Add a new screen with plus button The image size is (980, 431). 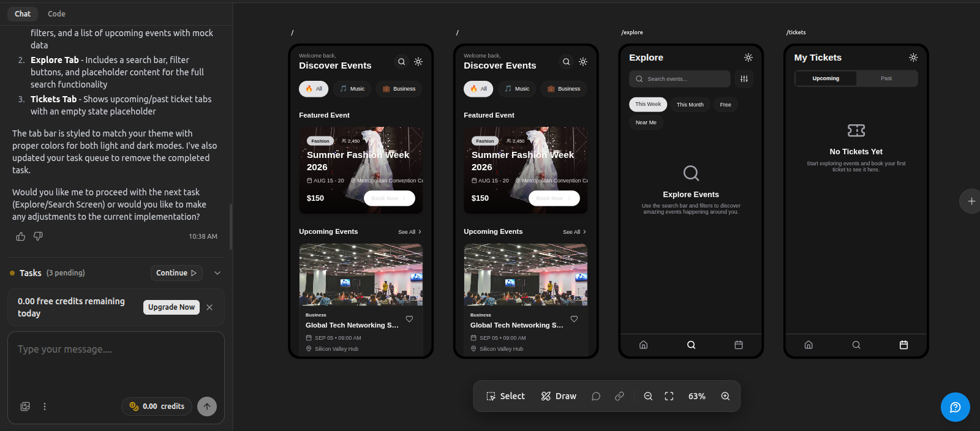[971, 201]
